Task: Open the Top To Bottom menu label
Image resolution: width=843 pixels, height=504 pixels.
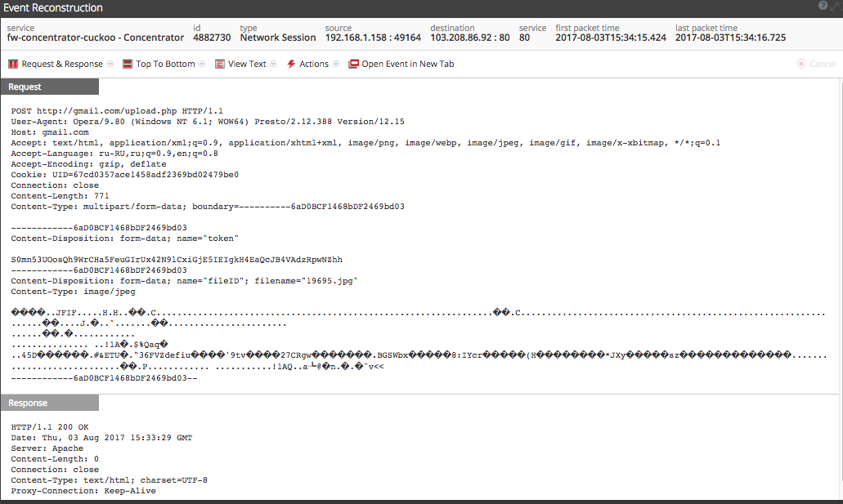Action: (166, 64)
